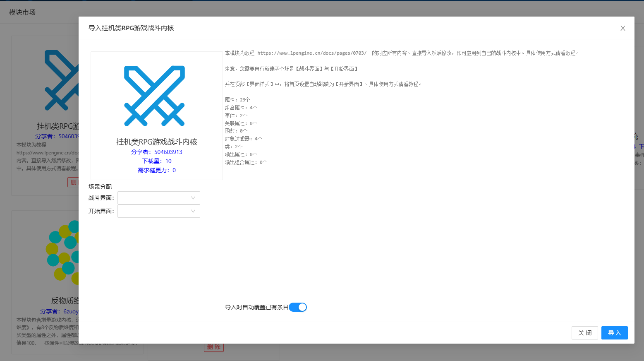
Task: Click the tutorial URL lpengine.cn/docs/pages/0703/
Action: coord(312,53)
